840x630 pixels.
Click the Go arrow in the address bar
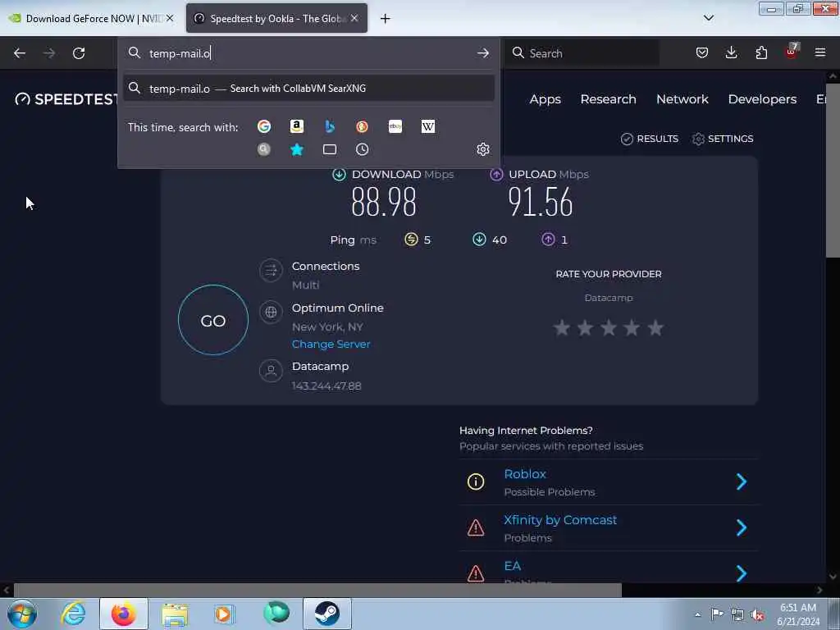click(x=482, y=53)
